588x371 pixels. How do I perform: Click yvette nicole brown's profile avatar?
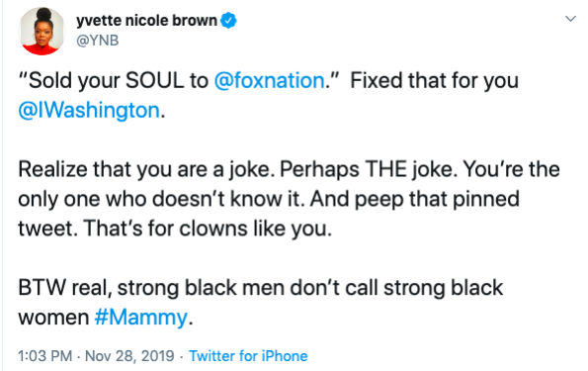(x=42, y=32)
